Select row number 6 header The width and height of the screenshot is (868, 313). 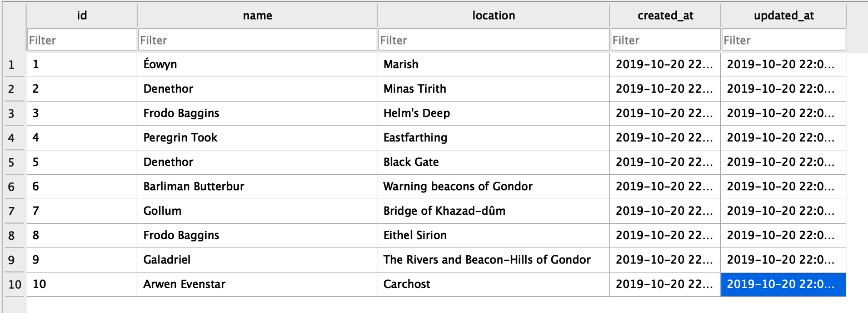pyautogui.click(x=12, y=187)
